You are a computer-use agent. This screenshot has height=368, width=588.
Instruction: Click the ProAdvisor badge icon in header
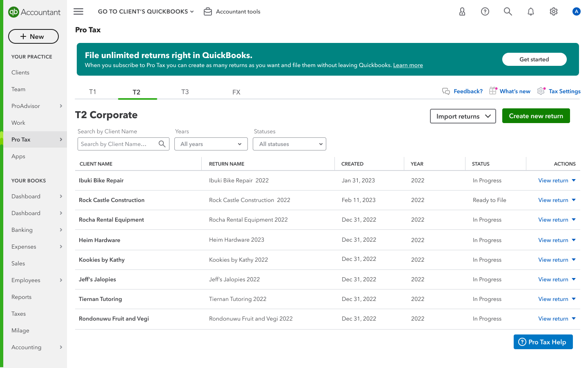point(462,11)
